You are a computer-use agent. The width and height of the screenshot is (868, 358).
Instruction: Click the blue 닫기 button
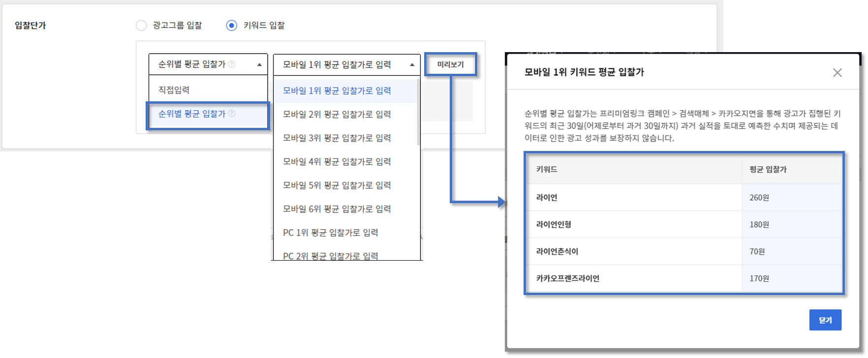(x=825, y=320)
